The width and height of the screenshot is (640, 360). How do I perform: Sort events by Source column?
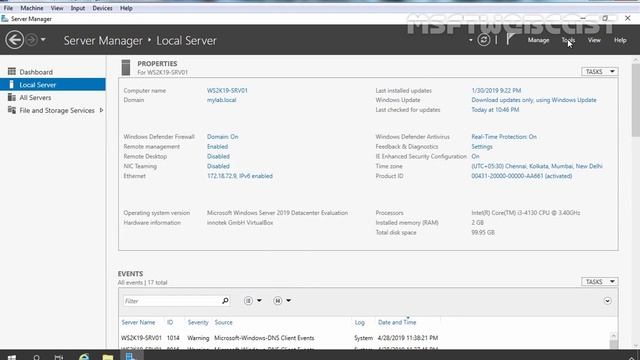coord(223,322)
